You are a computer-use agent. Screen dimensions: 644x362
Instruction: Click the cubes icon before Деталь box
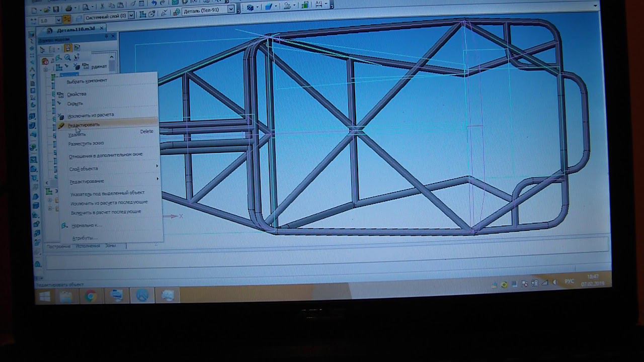click(176, 12)
